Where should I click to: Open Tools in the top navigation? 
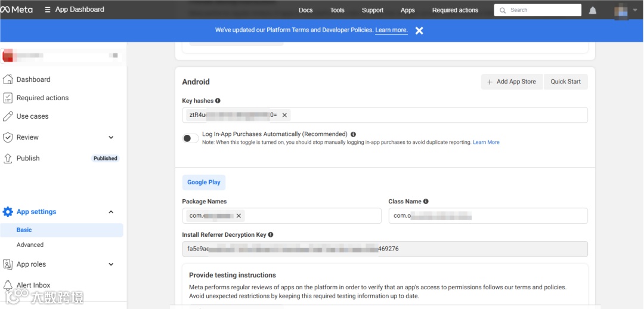point(337,10)
